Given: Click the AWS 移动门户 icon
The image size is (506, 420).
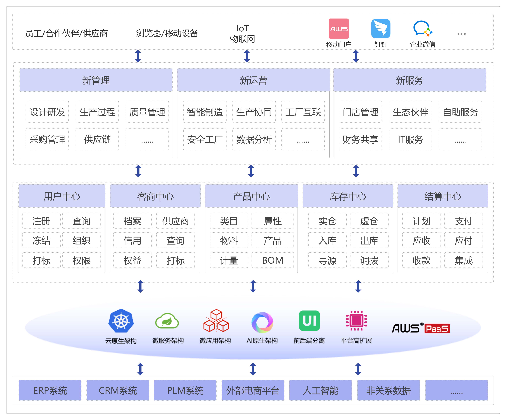Looking at the screenshot, I should click(339, 29).
